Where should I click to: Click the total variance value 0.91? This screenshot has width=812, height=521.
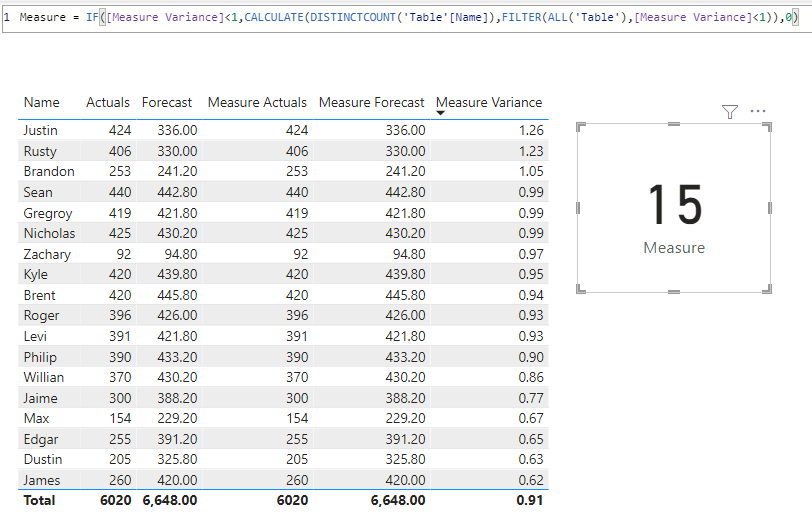pos(529,500)
